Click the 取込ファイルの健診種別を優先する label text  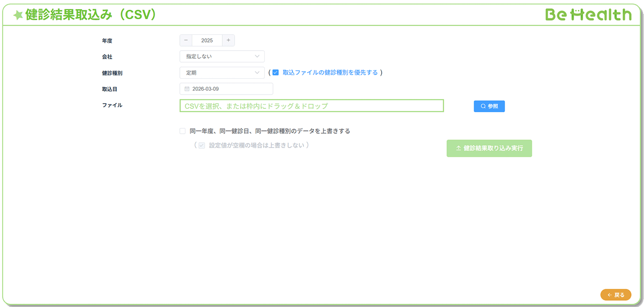click(330, 73)
